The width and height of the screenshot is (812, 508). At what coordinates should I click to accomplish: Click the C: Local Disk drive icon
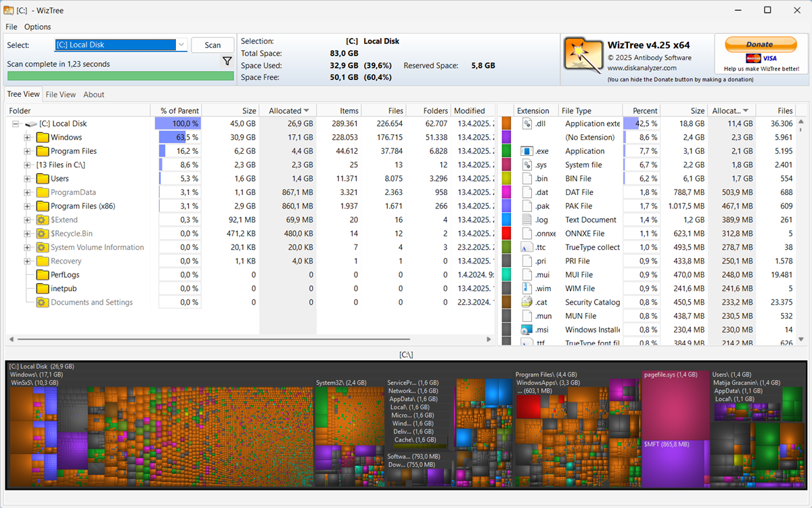tap(30, 124)
